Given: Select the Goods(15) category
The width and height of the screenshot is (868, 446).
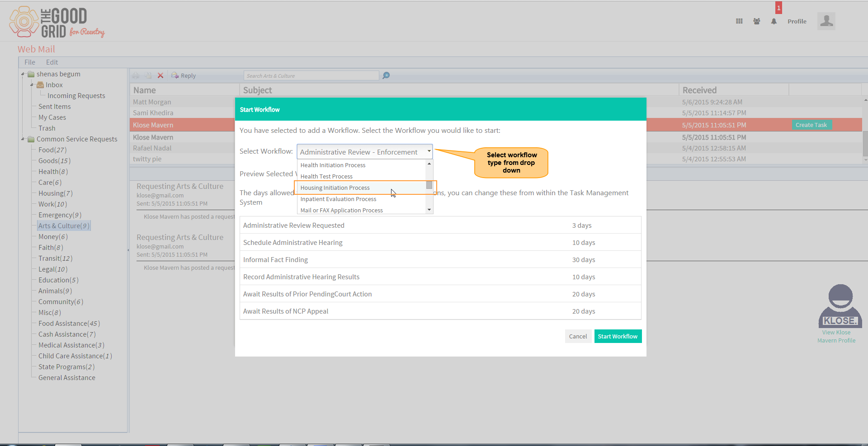Looking at the screenshot, I should point(54,161).
